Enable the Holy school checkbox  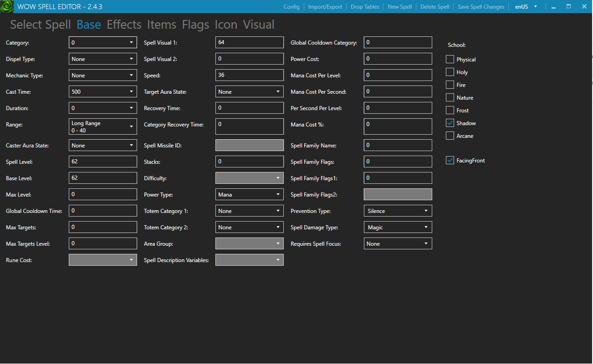click(450, 71)
